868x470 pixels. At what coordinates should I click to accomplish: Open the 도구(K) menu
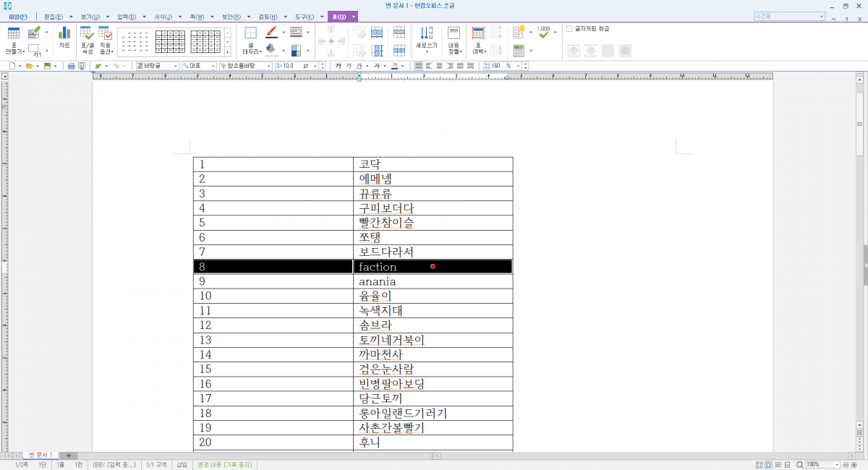pos(305,16)
